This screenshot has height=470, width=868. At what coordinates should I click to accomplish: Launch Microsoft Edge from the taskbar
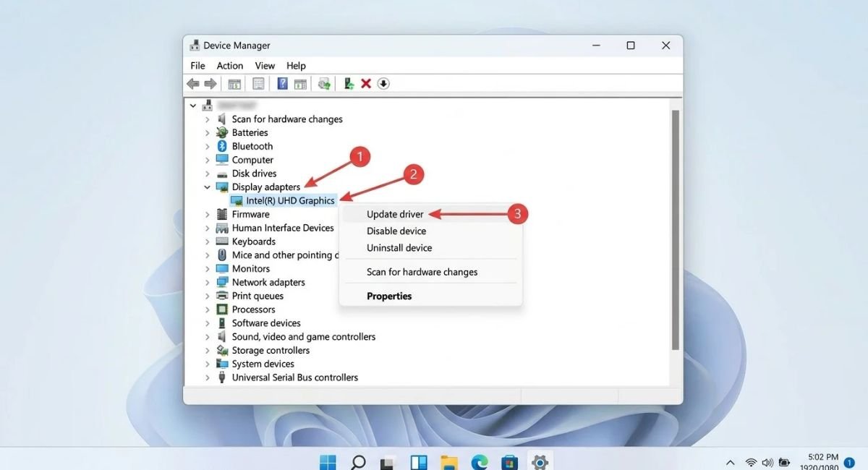pyautogui.click(x=480, y=461)
